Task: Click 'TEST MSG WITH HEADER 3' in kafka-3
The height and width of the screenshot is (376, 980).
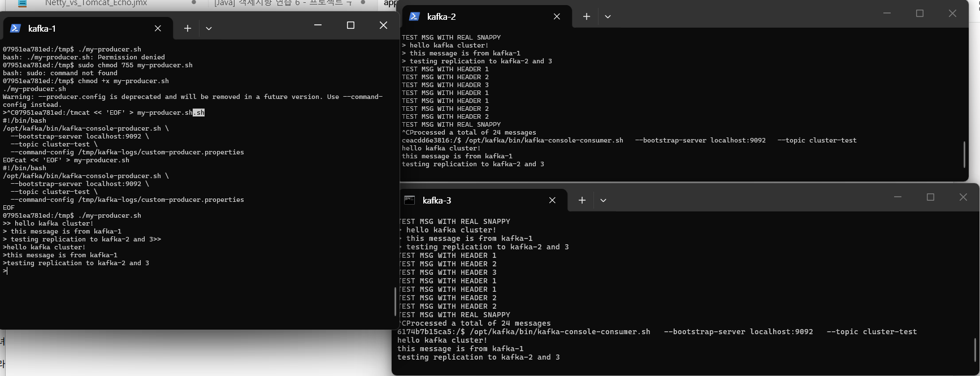Action: 448,273
